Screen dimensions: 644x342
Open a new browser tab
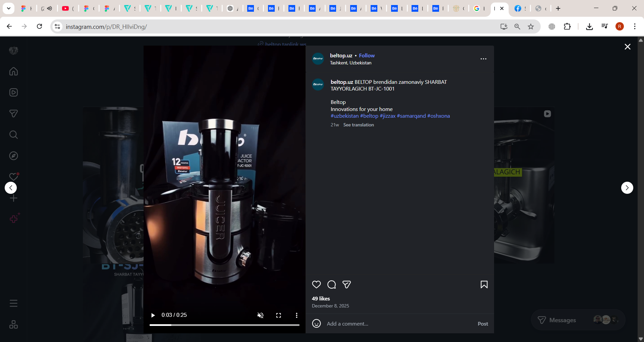click(558, 8)
